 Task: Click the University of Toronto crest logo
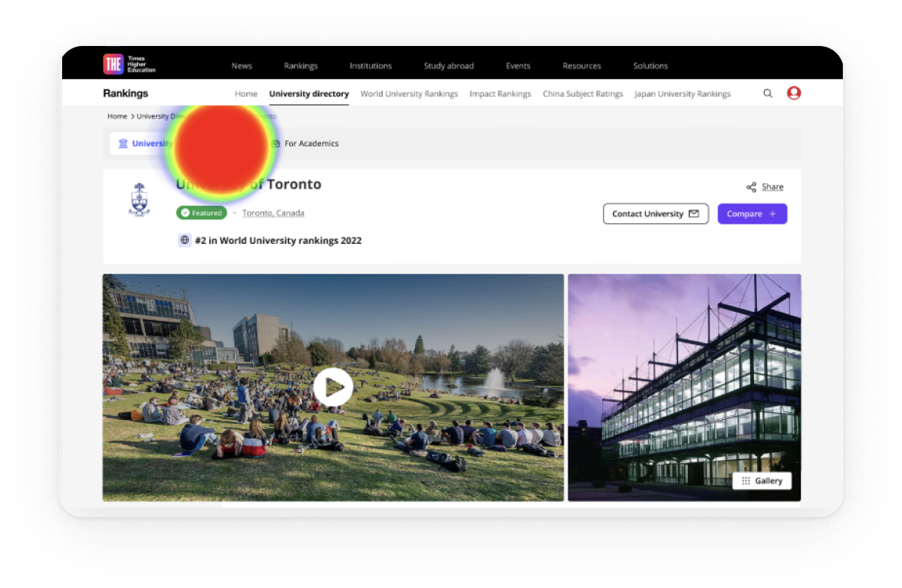pyautogui.click(x=139, y=200)
